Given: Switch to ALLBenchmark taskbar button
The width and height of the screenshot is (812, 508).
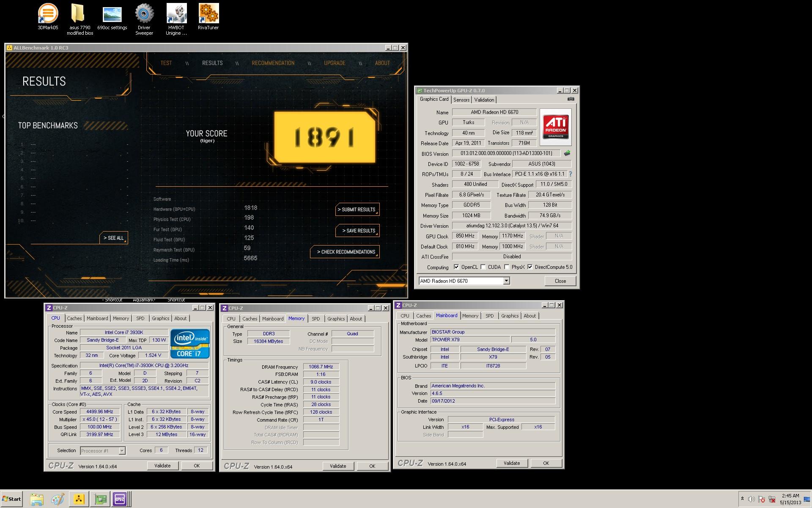Looking at the screenshot, I should click(79, 499).
